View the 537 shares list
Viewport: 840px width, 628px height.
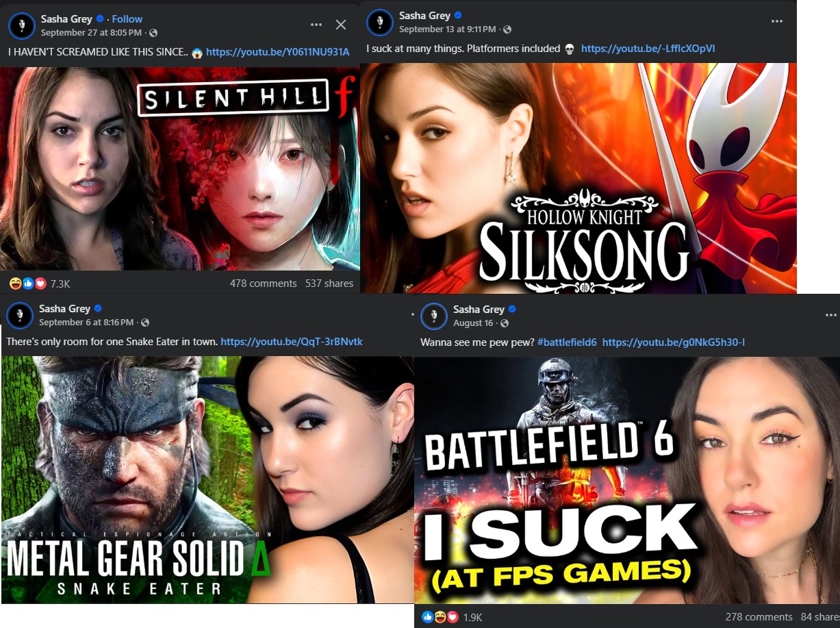329,283
